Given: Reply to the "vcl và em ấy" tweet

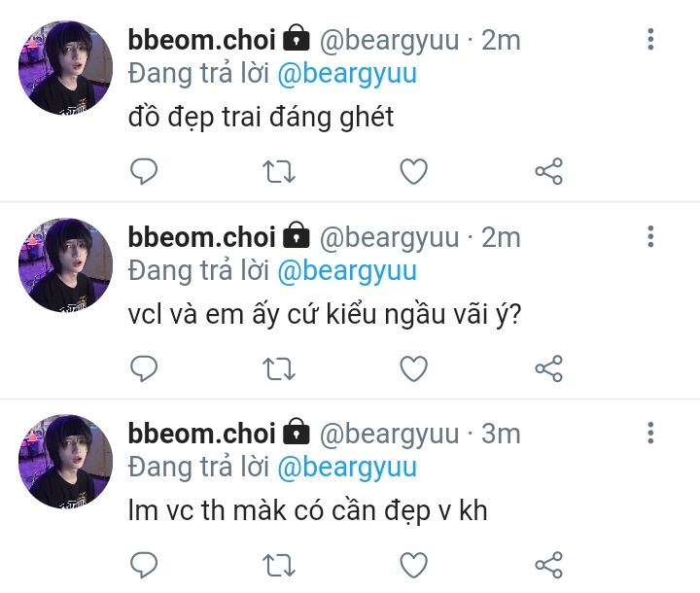Looking at the screenshot, I should (144, 368).
